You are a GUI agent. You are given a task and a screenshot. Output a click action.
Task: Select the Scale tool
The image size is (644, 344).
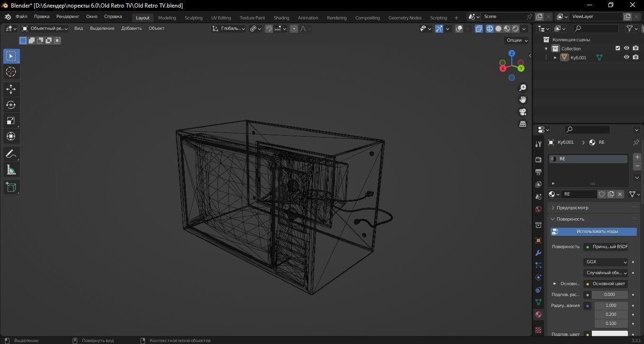pyautogui.click(x=11, y=121)
